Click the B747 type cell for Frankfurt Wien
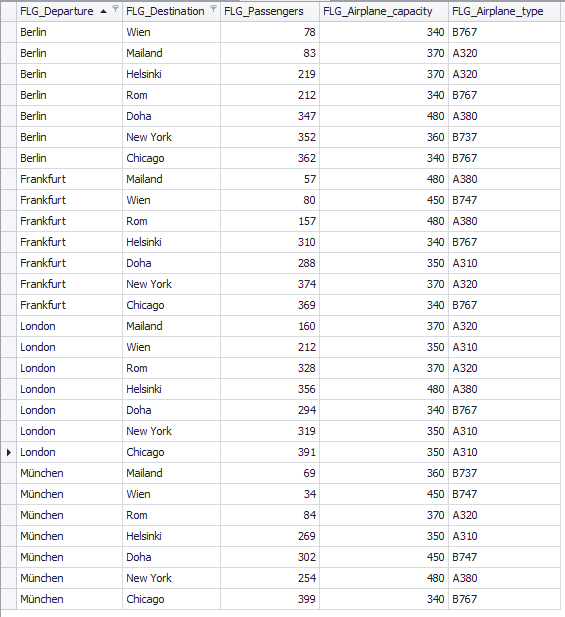This screenshot has width=565, height=617. click(504, 200)
